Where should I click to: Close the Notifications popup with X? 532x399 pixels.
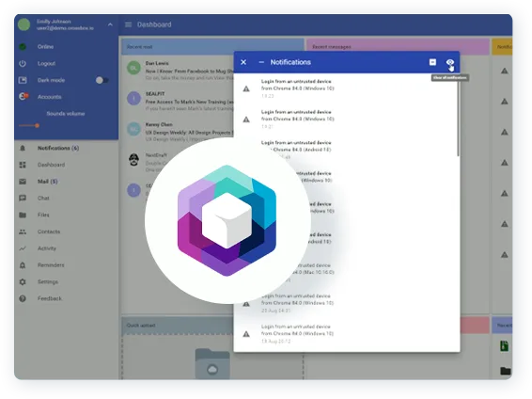[x=243, y=62]
